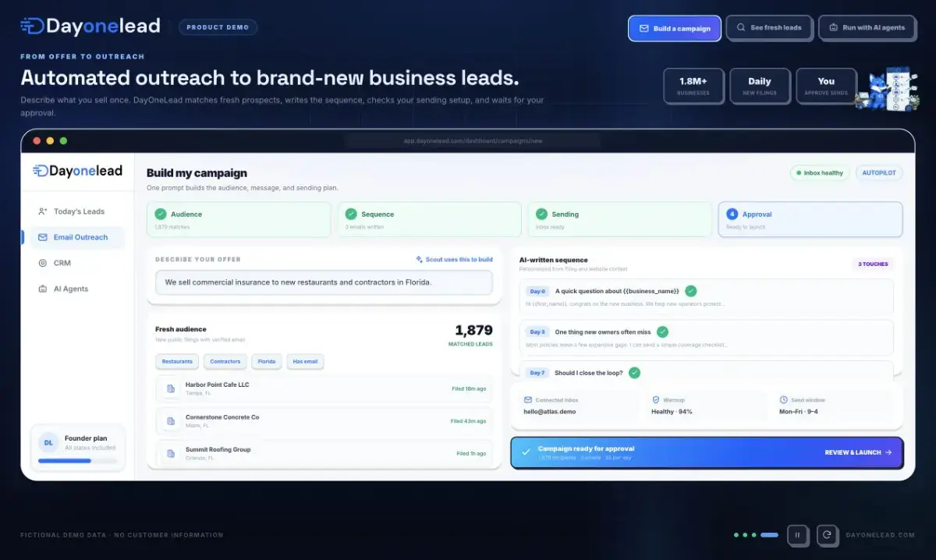Click the browser address bar showing app.dayonelead.com
This screenshot has width=936, height=560.
pyautogui.click(x=473, y=140)
